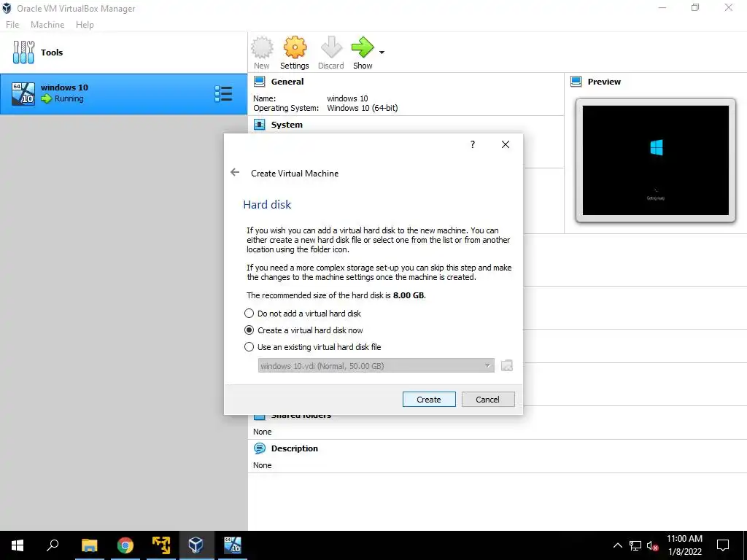Click the network tray icon
The image size is (747, 560).
tap(635, 545)
